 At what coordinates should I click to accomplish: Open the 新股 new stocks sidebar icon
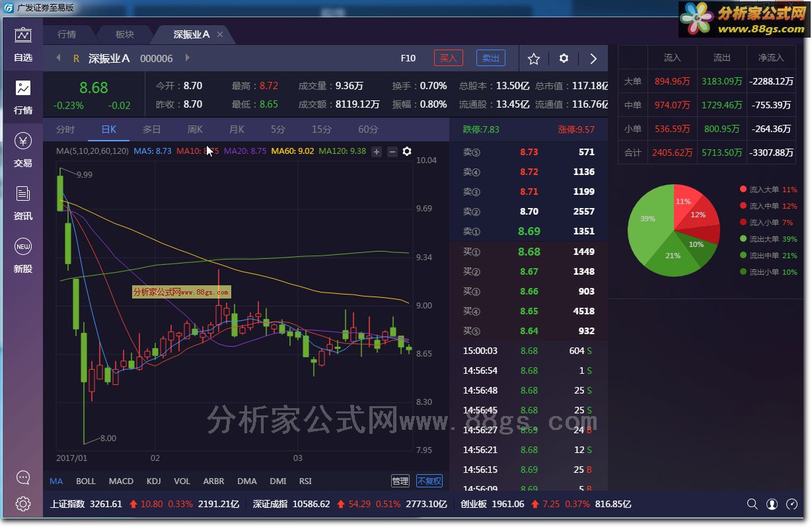(x=23, y=256)
